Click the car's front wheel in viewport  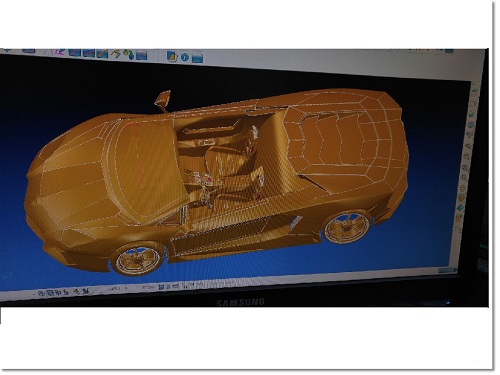[137, 259]
